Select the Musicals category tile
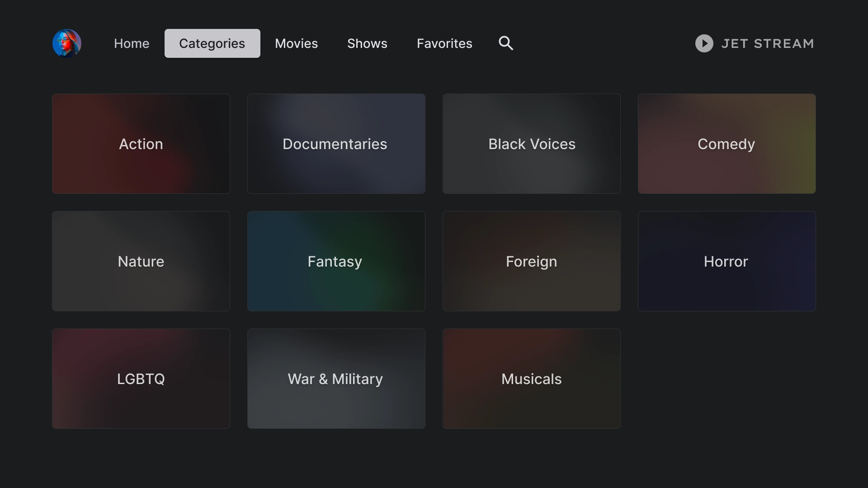This screenshot has height=488, width=868. tap(532, 379)
